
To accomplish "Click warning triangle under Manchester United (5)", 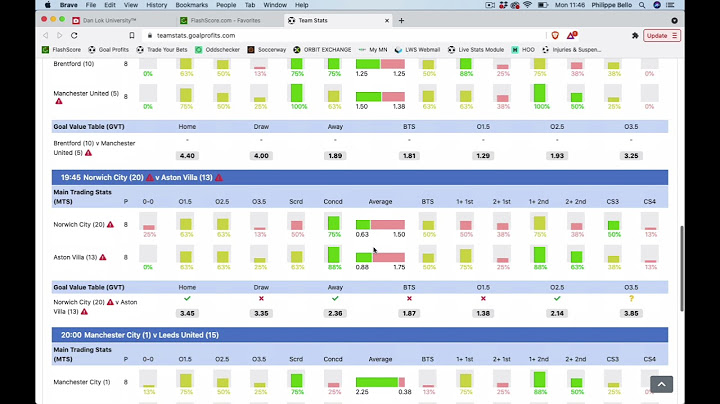I will click(x=59, y=101).
